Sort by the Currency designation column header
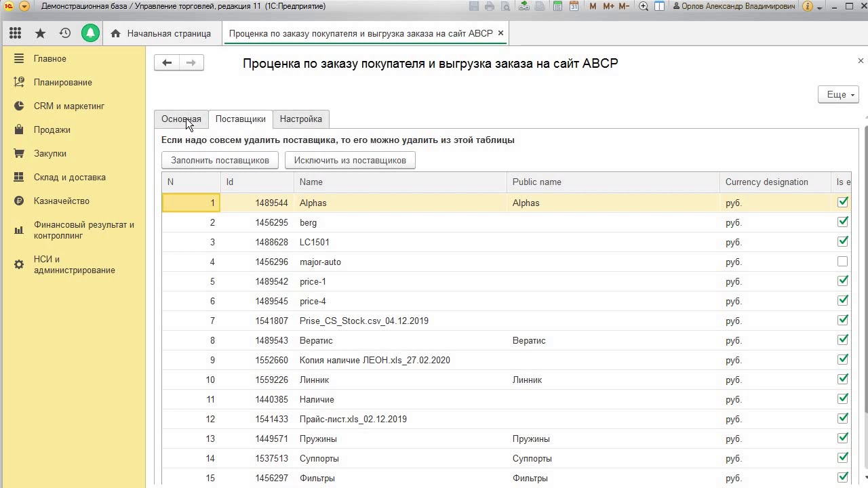 tap(775, 182)
